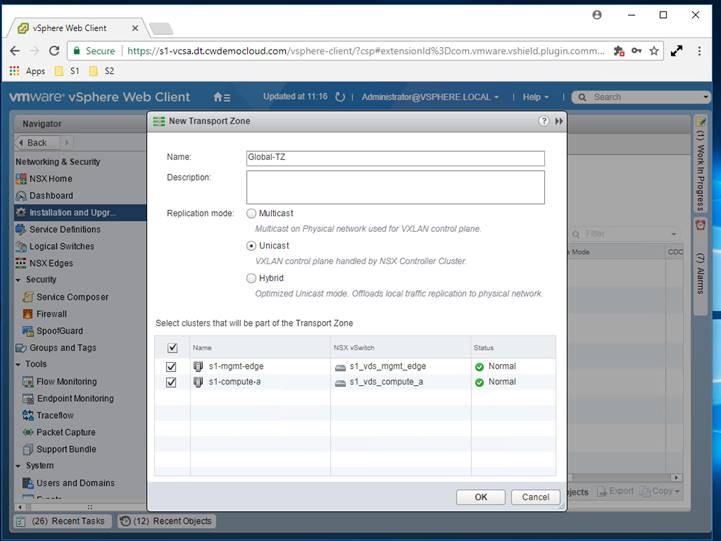The width and height of the screenshot is (721, 541).
Task: Click s1_vds_mgmt_edge vSwitch cell
Action: [x=401, y=366]
